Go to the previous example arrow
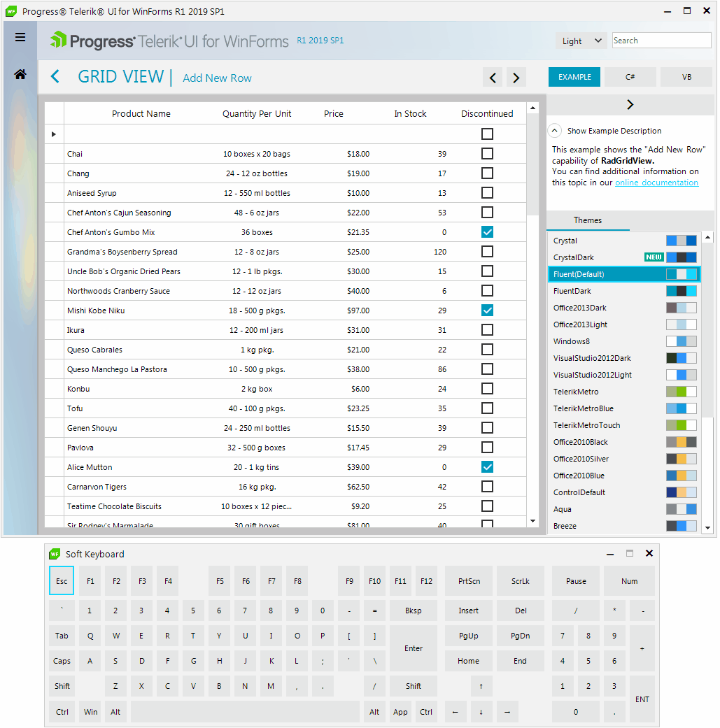Viewport: 720px width, 728px height. click(x=493, y=78)
